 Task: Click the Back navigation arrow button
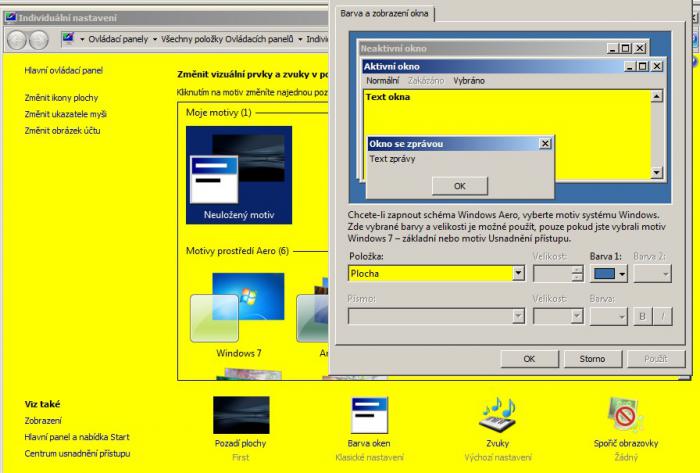coord(21,39)
